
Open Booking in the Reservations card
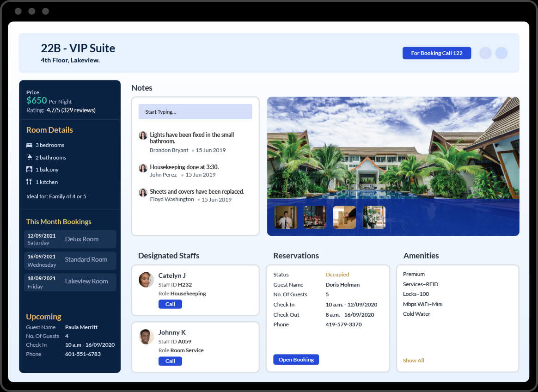[x=296, y=360]
